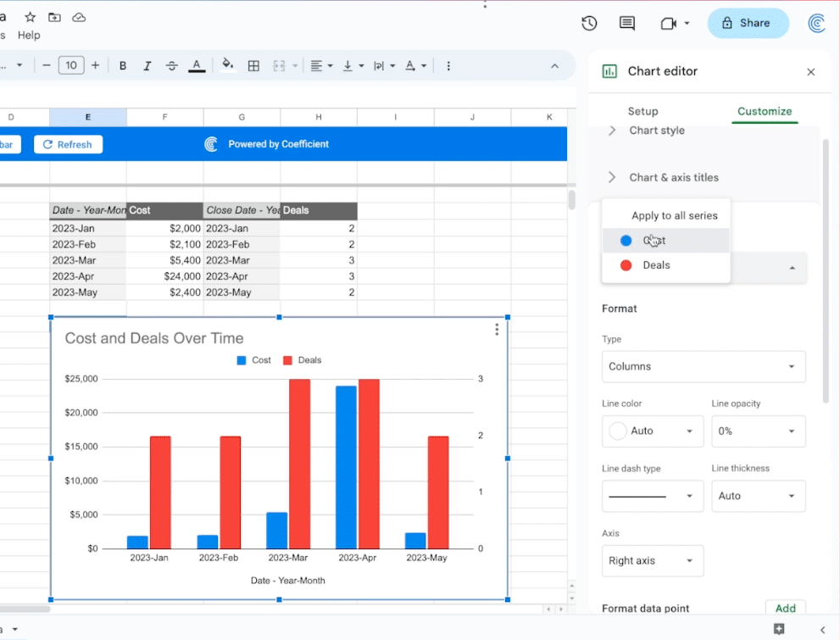Open the Help menu
Viewport: 840px width, 640px height.
pos(29,36)
